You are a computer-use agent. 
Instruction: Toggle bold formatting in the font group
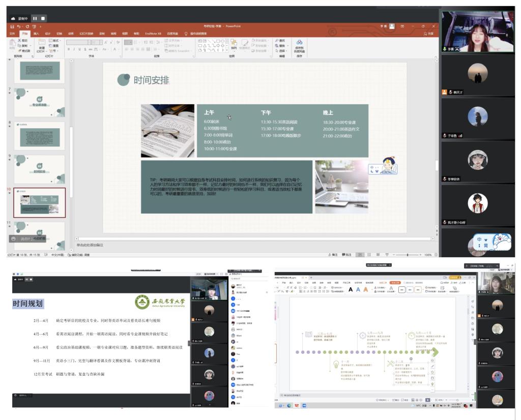coord(68,49)
